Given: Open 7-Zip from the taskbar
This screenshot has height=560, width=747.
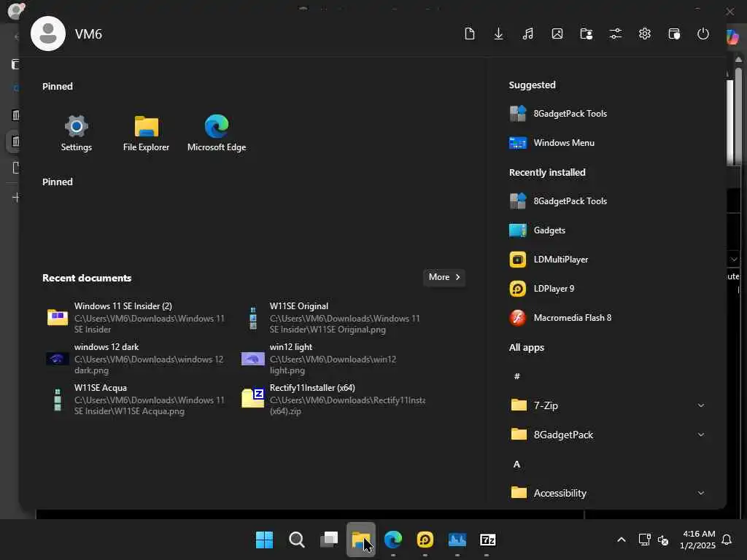Looking at the screenshot, I should pos(488,540).
